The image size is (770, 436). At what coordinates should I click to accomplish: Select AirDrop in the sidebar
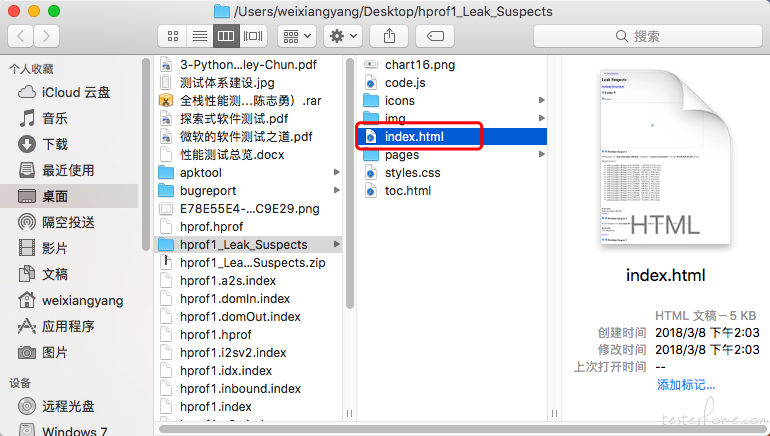[x=68, y=222]
